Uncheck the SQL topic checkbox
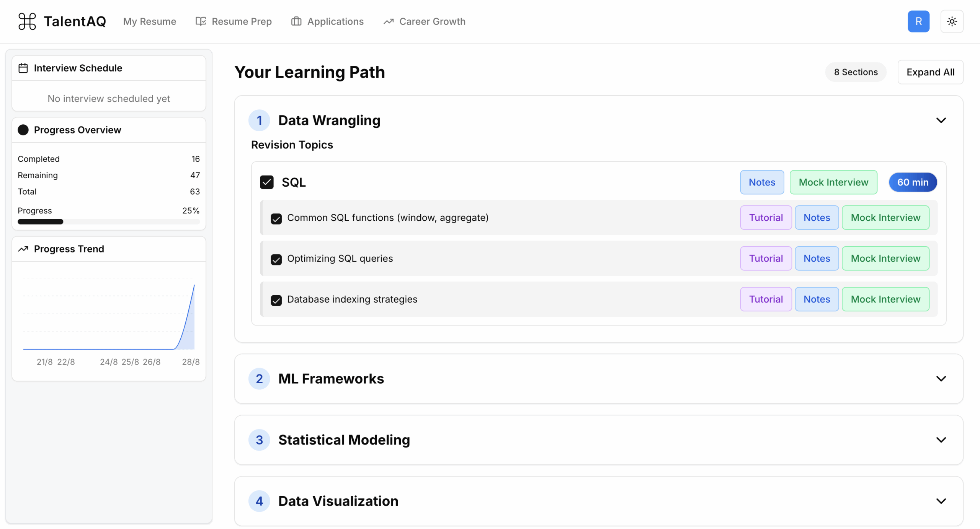Viewport: 980px width, 529px height. [x=267, y=182]
